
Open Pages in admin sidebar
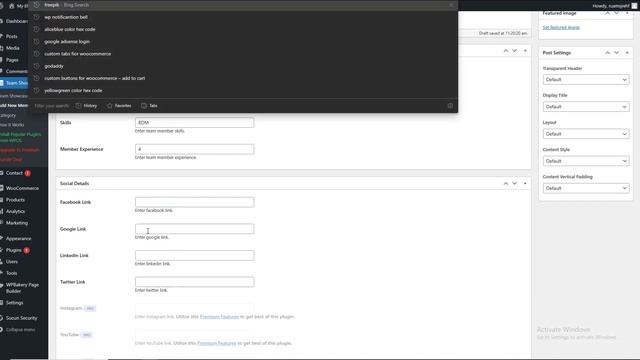[x=12, y=60]
